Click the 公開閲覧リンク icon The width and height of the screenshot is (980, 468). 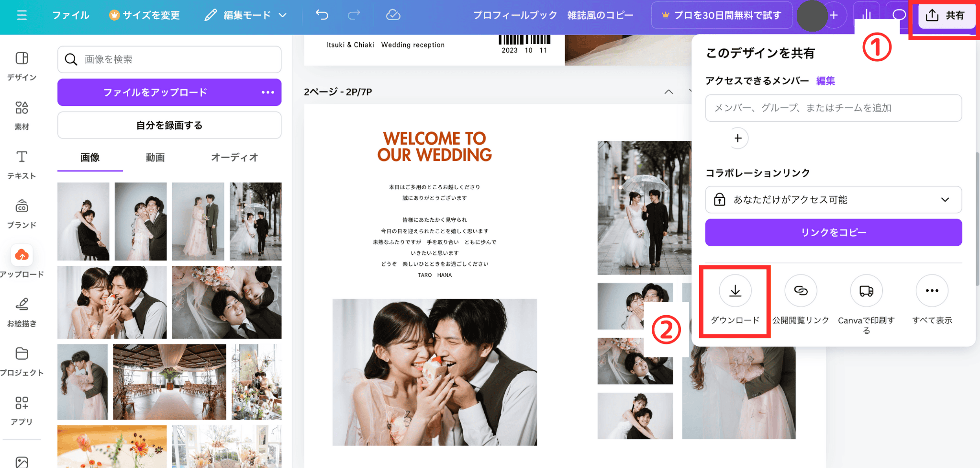click(x=801, y=291)
